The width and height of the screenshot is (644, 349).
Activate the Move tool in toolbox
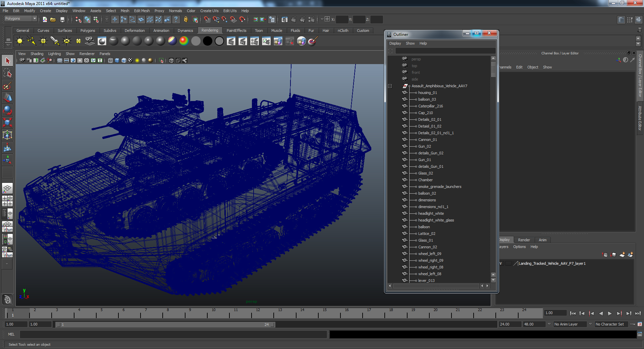7,98
